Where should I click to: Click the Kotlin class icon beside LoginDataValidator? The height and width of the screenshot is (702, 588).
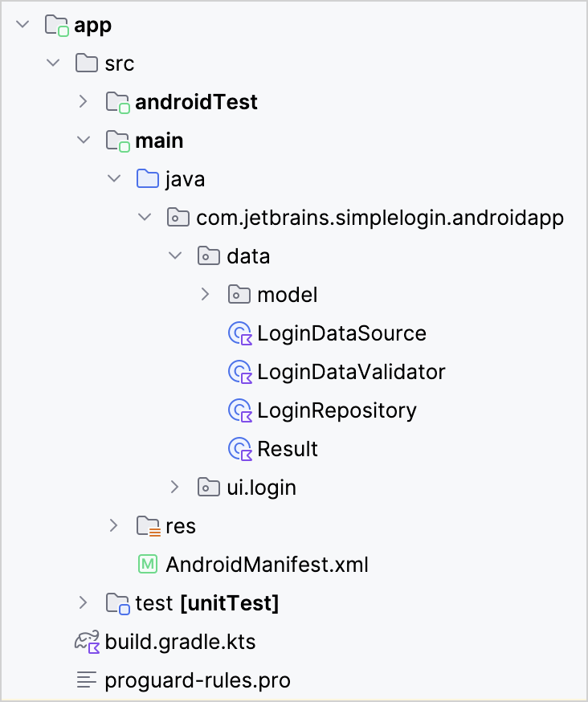click(x=240, y=372)
